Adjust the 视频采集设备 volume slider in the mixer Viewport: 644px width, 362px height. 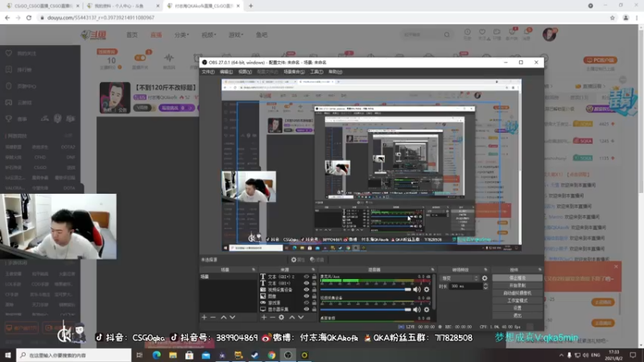tap(365, 310)
